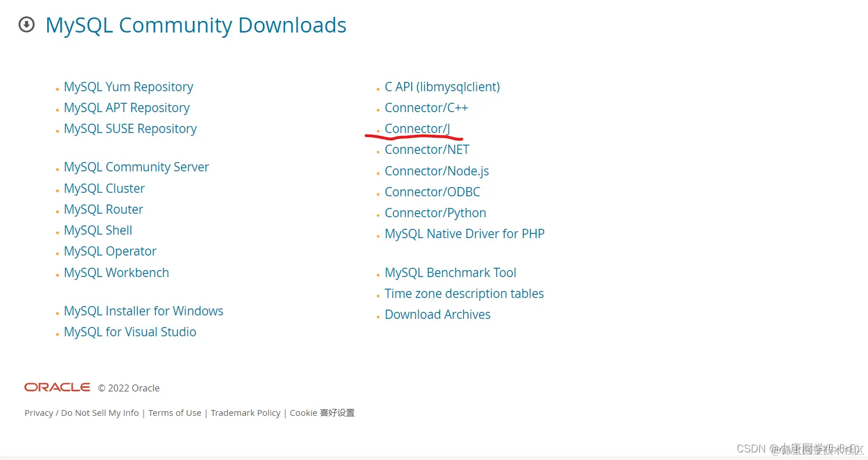Select the Connector/C++ link
Screen dimensions: 868x460
point(426,107)
